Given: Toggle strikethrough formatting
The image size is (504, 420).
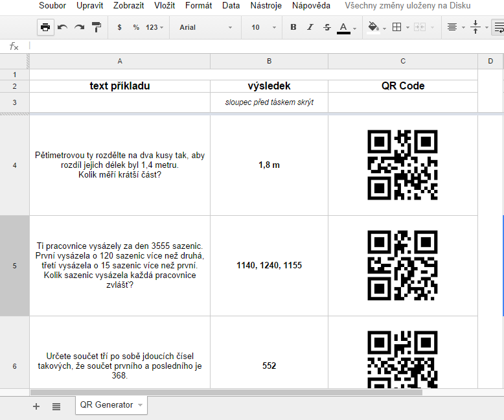Looking at the screenshot, I should pos(327,27).
